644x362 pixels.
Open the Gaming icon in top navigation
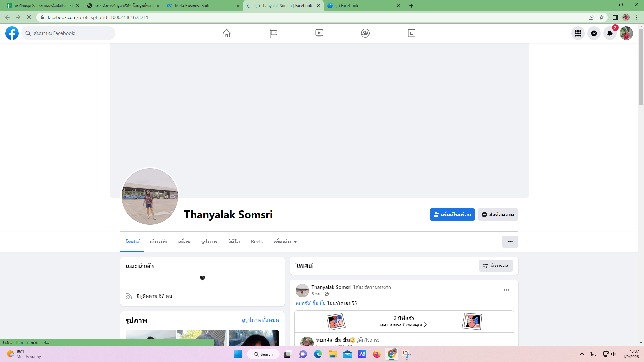(412, 33)
